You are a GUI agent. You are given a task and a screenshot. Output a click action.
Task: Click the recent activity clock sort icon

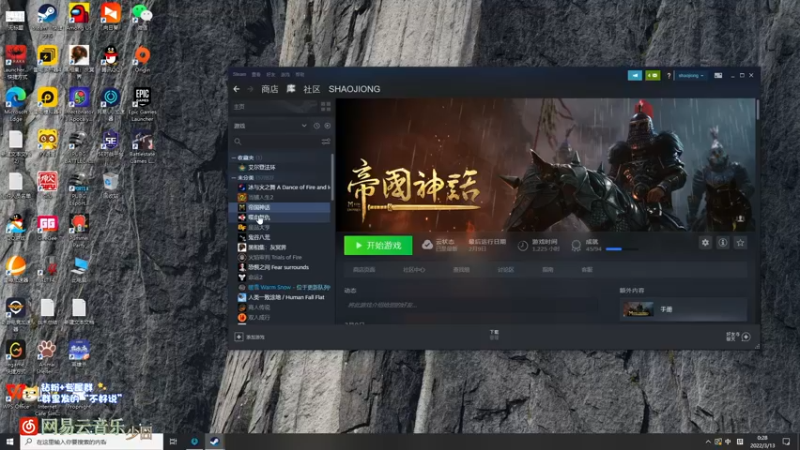316,126
